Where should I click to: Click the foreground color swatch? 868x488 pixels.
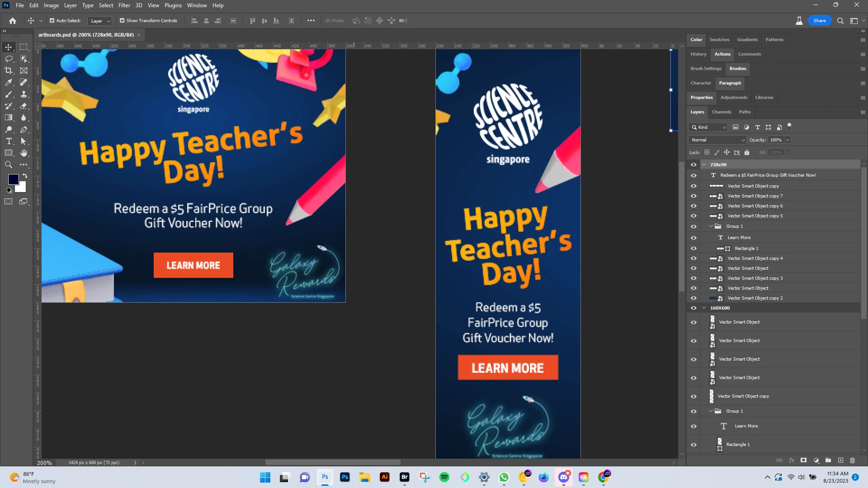click(x=13, y=179)
